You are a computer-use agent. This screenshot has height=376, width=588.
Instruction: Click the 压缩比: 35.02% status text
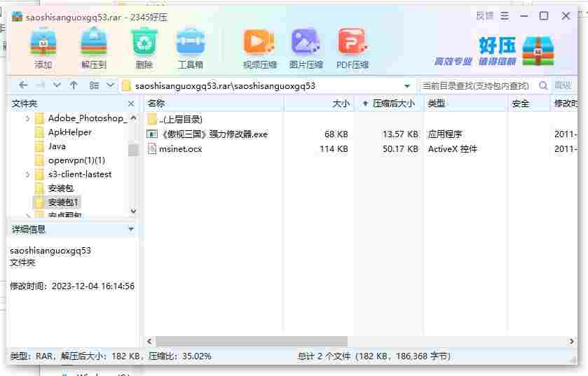coord(180,356)
